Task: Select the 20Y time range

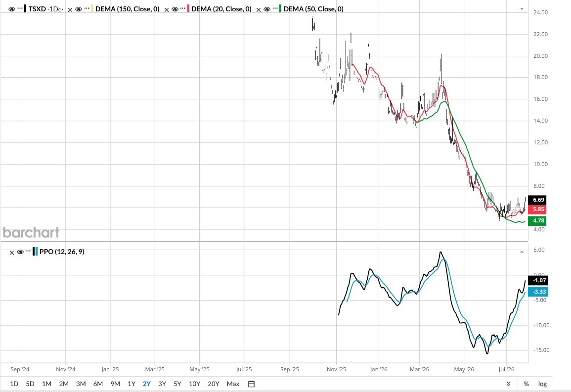Action: [x=214, y=384]
